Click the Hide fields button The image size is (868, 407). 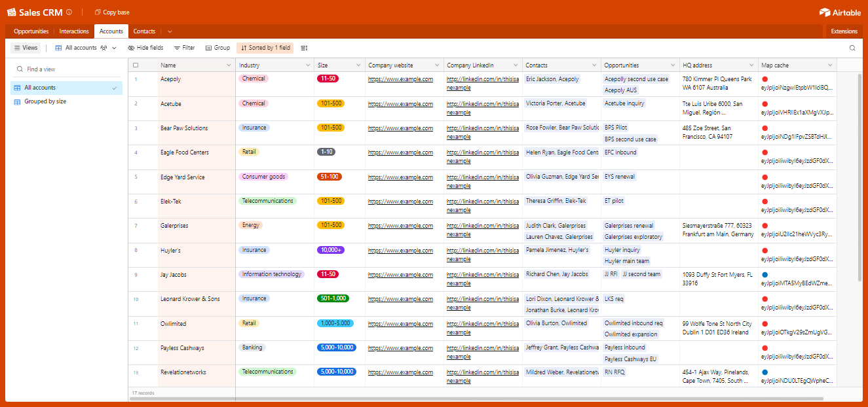point(145,48)
